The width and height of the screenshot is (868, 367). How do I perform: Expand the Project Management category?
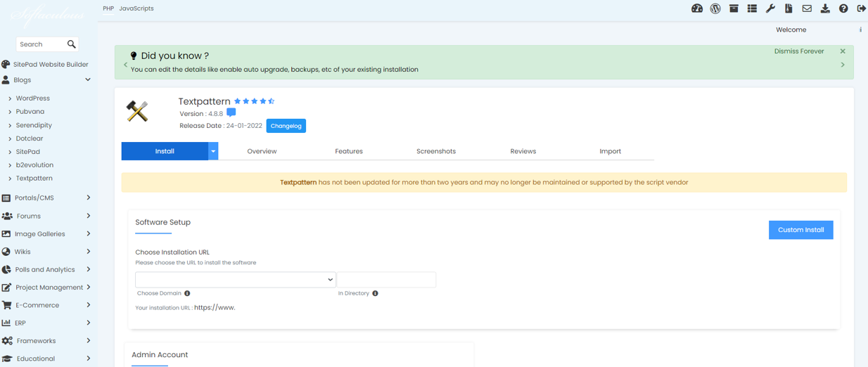click(x=88, y=288)
